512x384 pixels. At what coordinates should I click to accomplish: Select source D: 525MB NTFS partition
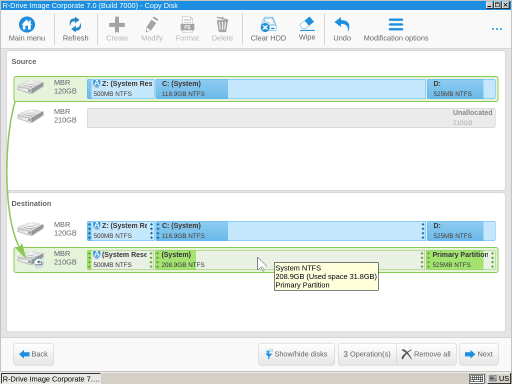click(461, 89)
